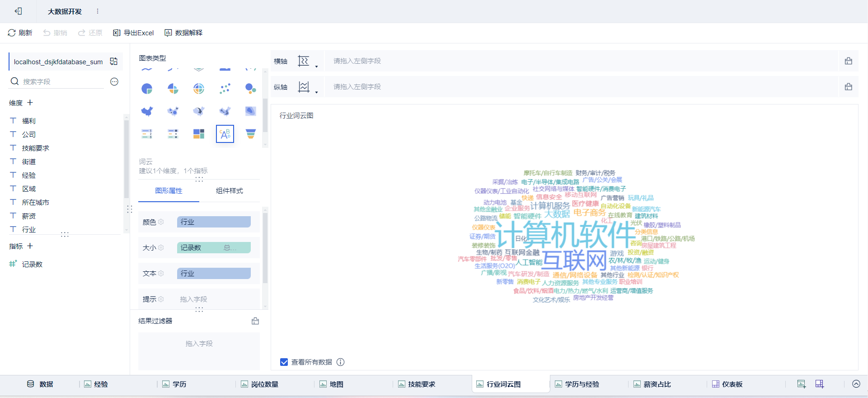
Task: Choose the contour density chart type
Action: coord(251,111)
